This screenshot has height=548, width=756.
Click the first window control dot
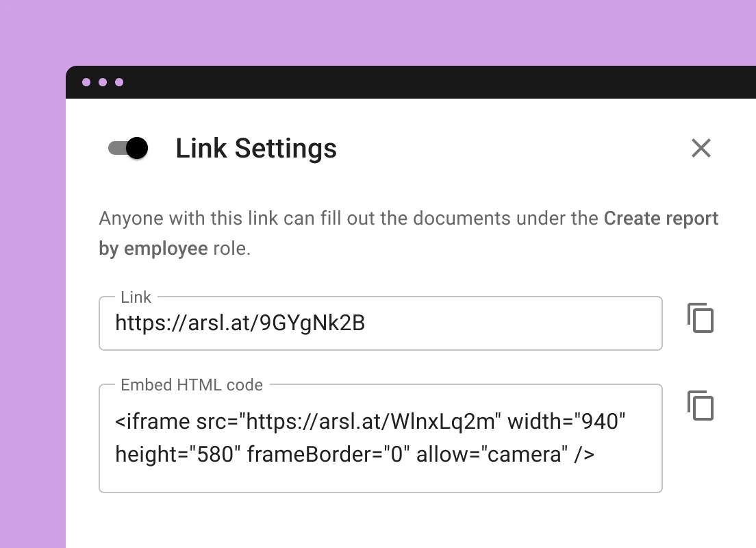pyautogui.click(x=86, y=82)
